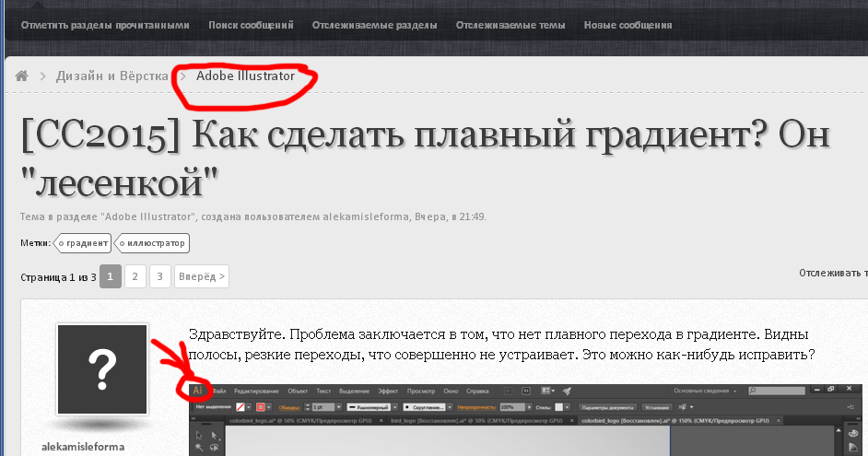The width and height of the screenshot is (868, 456).
Task: Open the Color Guide panel icon
Action: click(853, 449)
